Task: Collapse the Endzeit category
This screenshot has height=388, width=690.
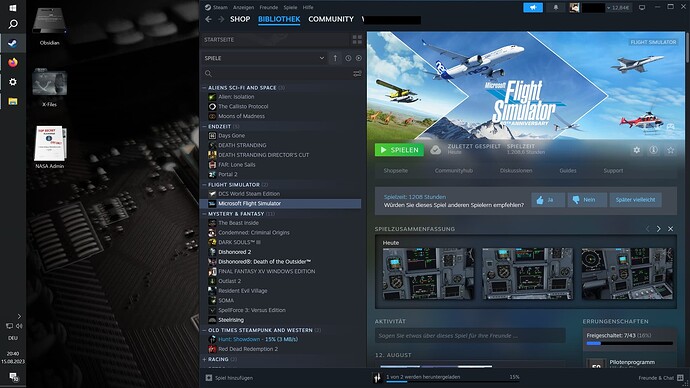Action: (x=205, y=126)
